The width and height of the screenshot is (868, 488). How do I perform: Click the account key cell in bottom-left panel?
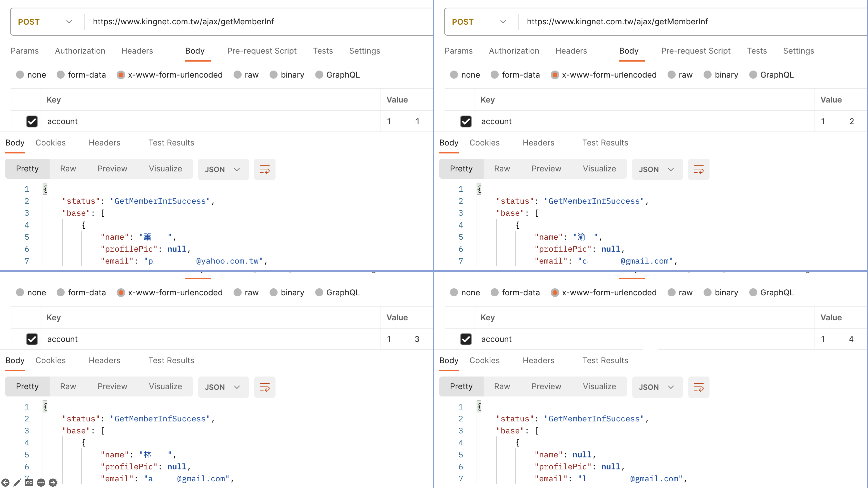(211, 339)
